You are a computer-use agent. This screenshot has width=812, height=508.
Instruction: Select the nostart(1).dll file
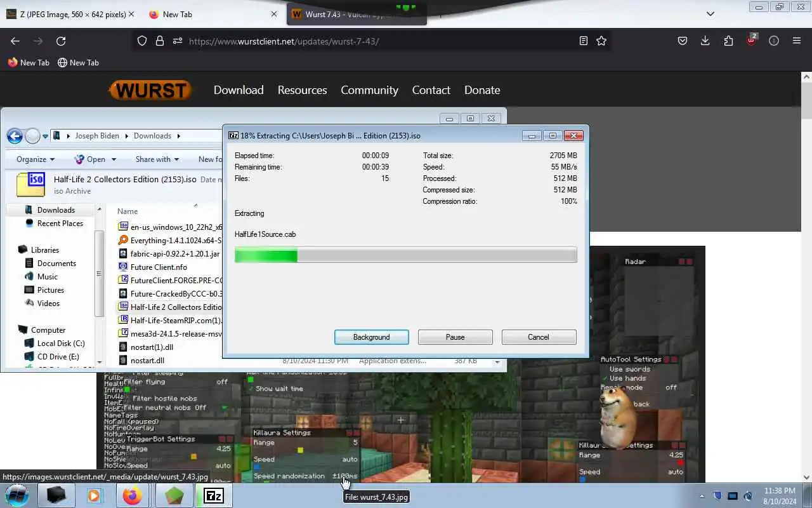pyautogui.click(x=152, y=347)
